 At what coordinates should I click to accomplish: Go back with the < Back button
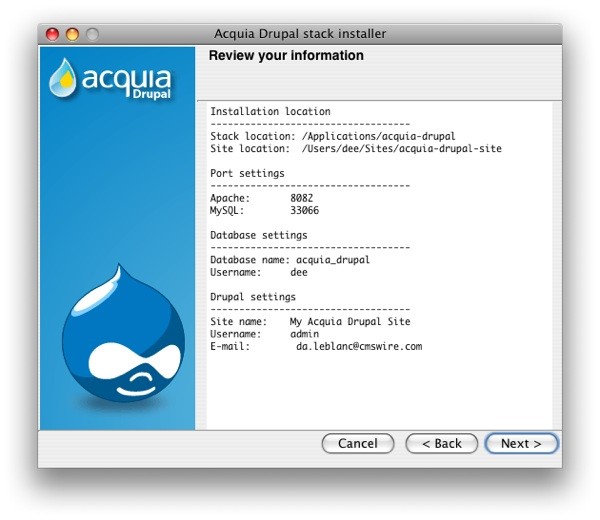click(442, 443)
